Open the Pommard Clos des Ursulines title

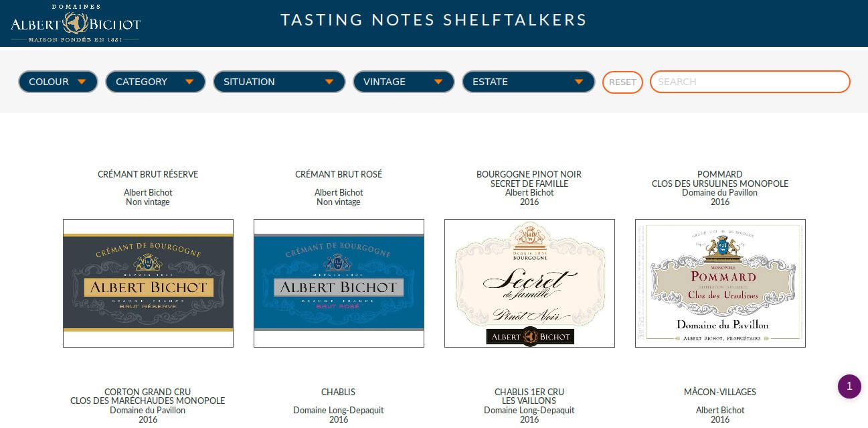coord(720,179)
